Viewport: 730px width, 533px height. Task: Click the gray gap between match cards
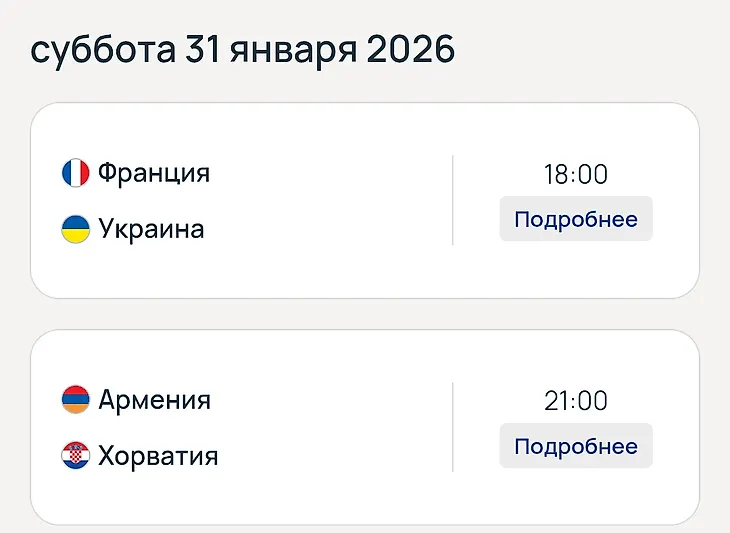365,314
